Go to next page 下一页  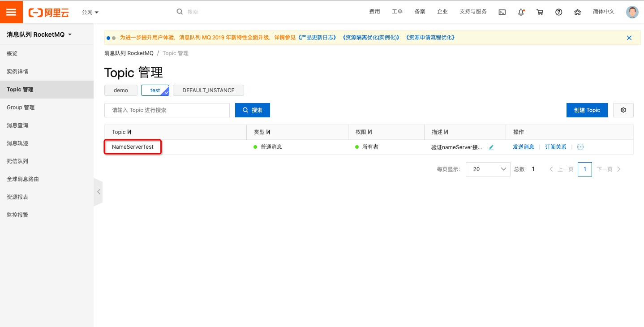(x=609, y=169)
